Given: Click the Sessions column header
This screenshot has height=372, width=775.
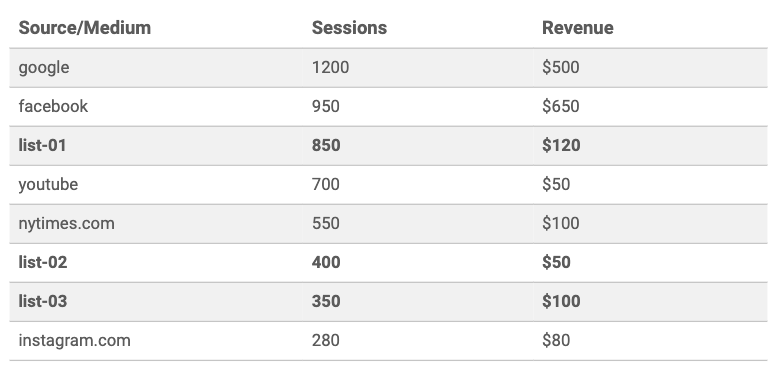Looking at the screenshot, I should click(349, 28).
